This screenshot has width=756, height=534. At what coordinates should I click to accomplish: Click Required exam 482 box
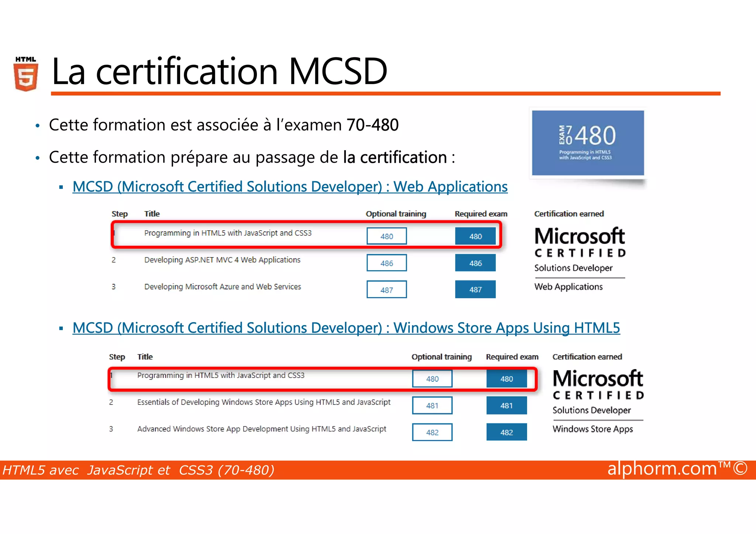click(506, 432)
